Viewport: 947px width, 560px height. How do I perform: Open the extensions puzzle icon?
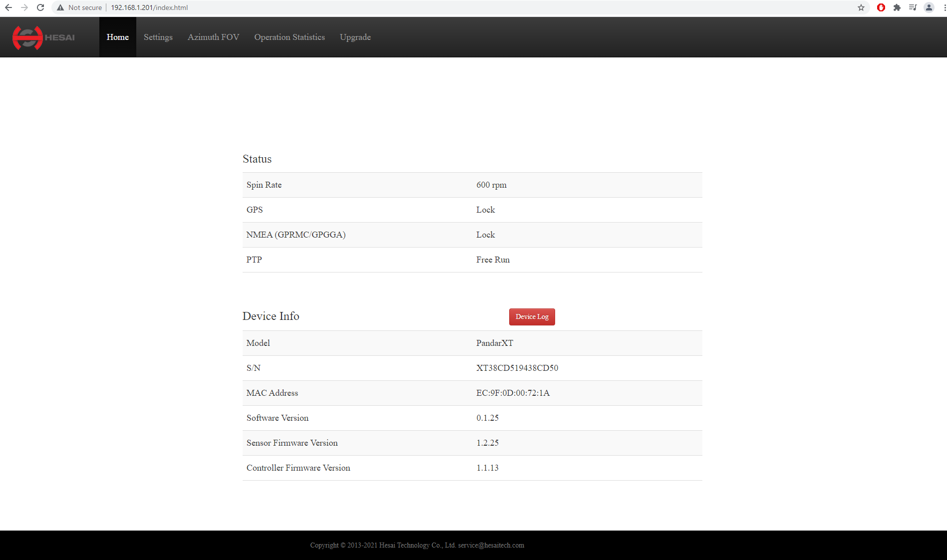coord(897,7)
